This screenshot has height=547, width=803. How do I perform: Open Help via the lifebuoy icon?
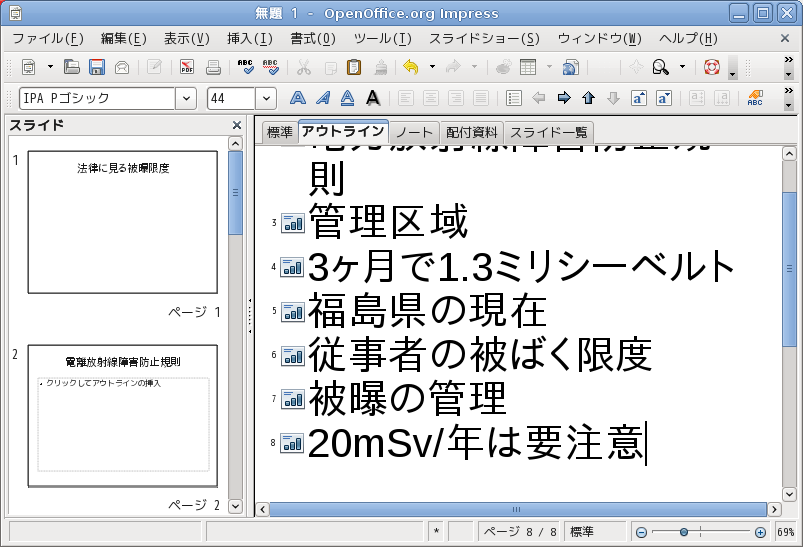point(712,68)
